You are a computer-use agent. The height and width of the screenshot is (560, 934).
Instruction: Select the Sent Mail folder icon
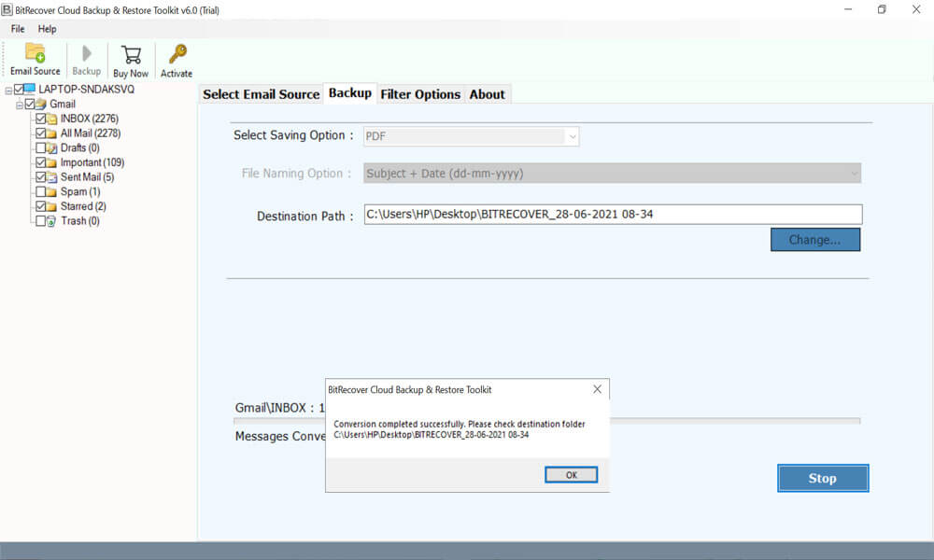pos(51,177)
